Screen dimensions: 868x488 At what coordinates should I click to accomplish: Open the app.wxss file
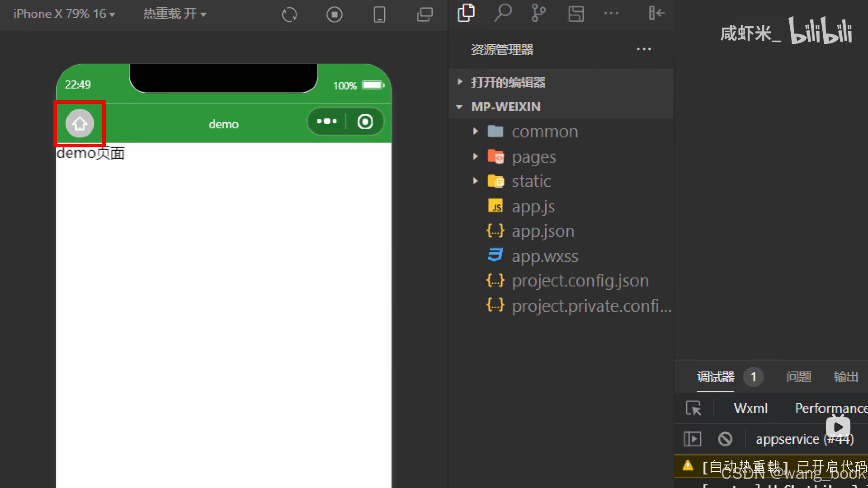[561, 256]
